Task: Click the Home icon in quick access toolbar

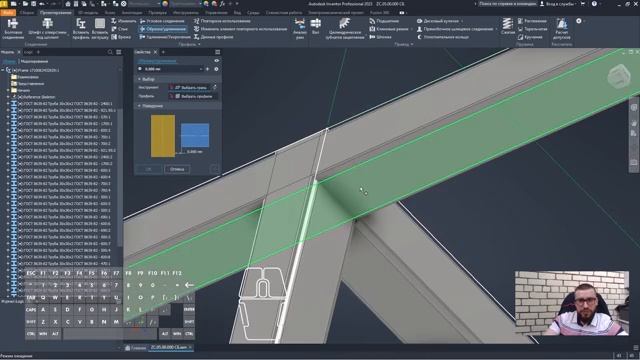Action: point(68,4)
